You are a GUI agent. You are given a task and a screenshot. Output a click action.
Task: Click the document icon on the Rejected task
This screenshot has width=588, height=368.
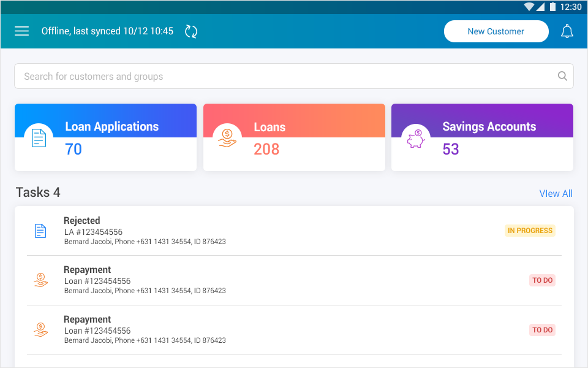pos(40,231)
